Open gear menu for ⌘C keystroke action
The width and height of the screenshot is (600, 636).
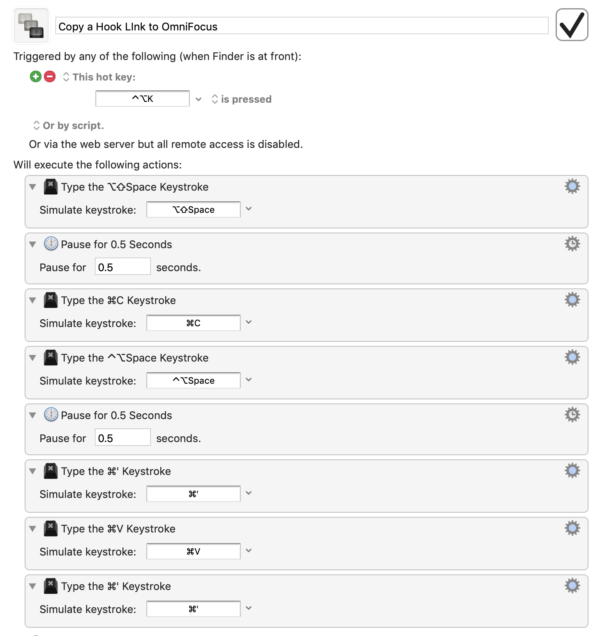pos(571,299)
